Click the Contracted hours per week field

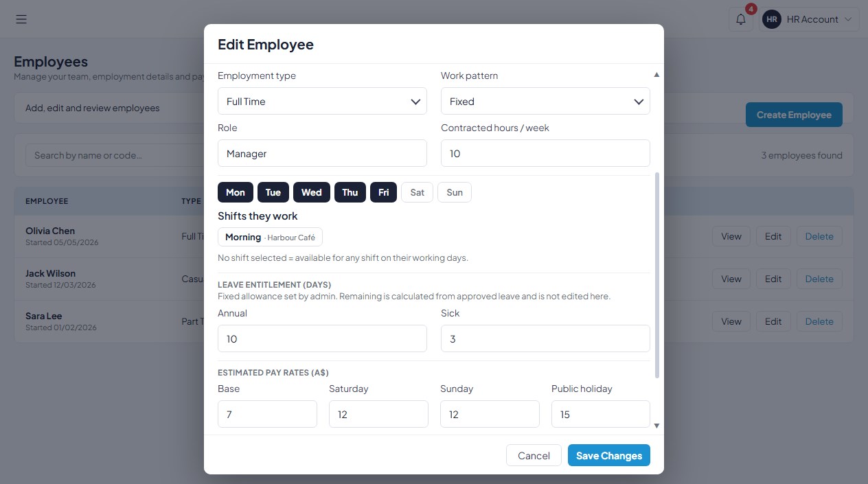point(545,153)
